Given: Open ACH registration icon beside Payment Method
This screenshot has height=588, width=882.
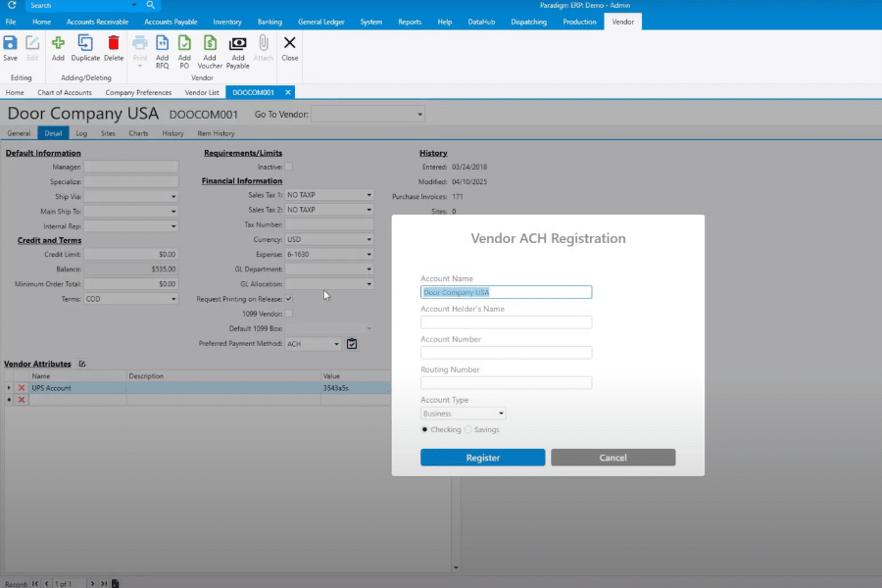Looking at the screenshot, I should (x=352, y=344).
